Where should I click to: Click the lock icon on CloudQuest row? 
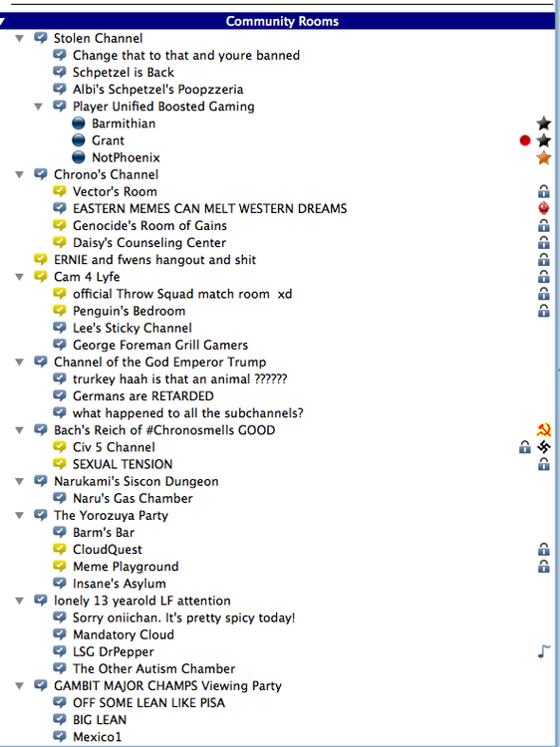tap(543, 549)
